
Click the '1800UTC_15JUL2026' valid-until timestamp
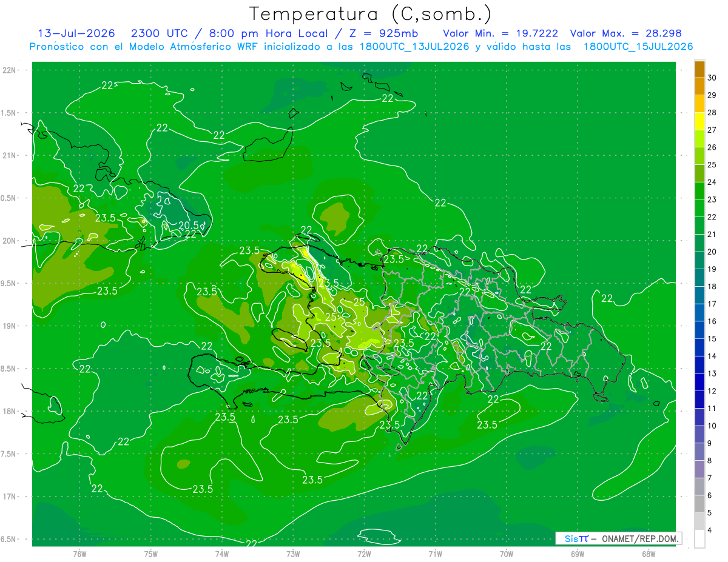coord(638,47)
